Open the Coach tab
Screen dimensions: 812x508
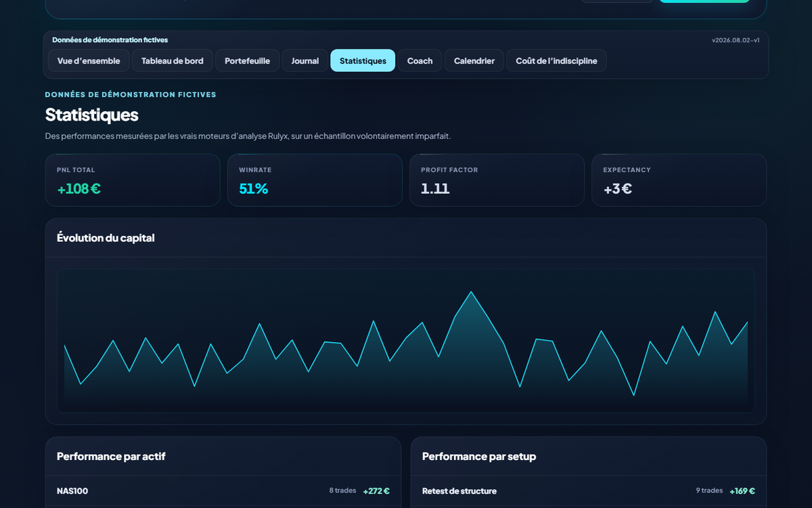[420, 61]
